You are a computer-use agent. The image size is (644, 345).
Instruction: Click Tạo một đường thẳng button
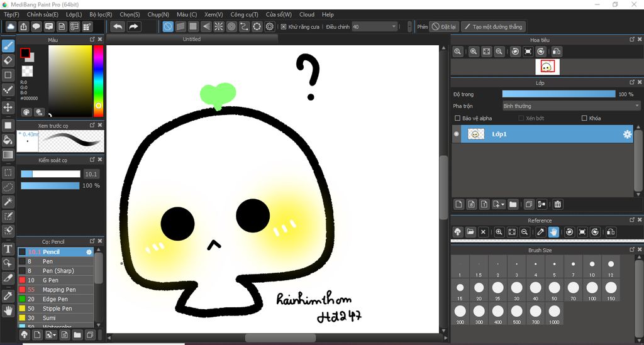[x=493, y=26]
